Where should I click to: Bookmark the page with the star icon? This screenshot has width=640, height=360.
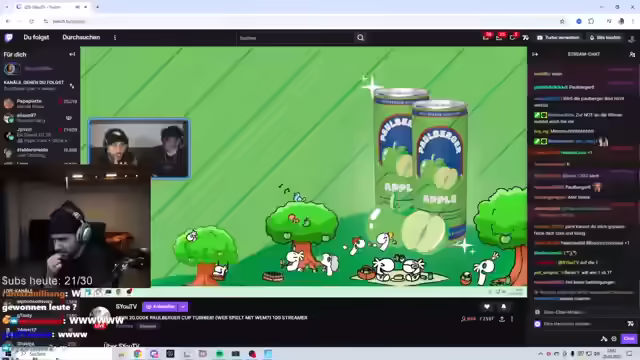[x=562, y=21]
